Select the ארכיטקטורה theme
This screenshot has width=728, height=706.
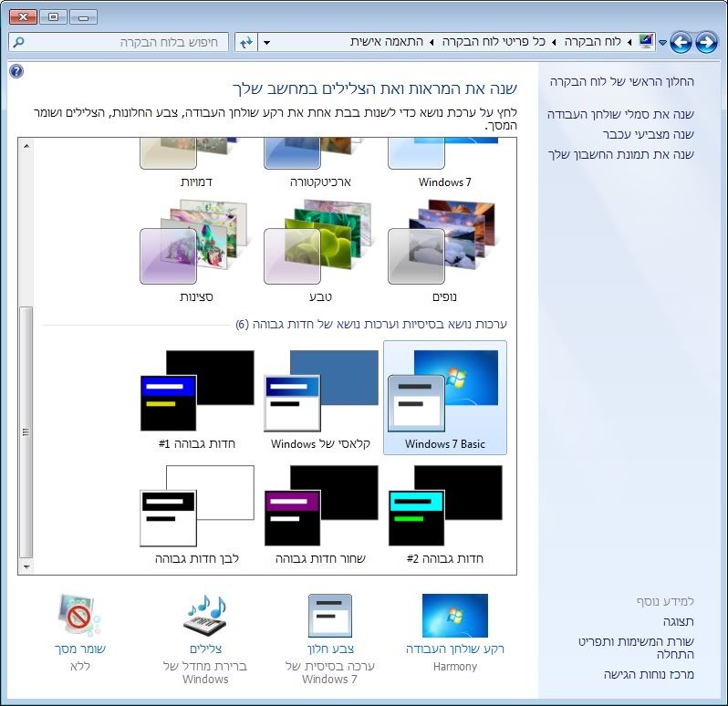(x=320, y=162)
